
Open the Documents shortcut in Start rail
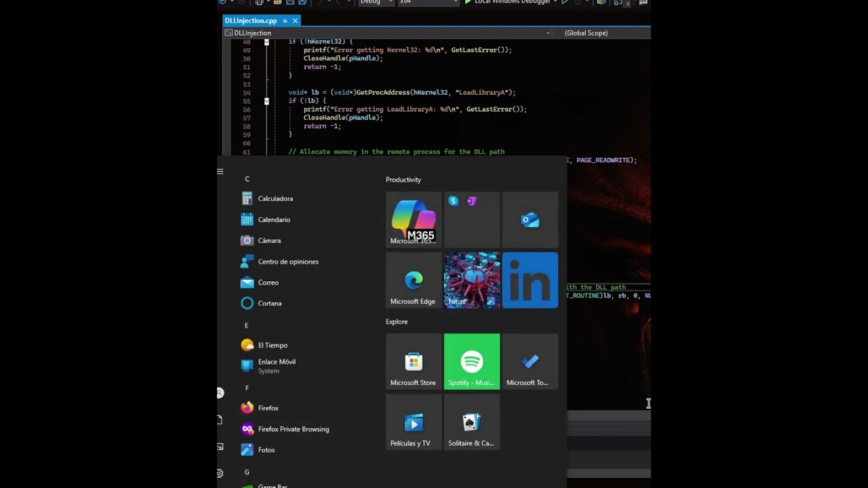pos(220,420)
